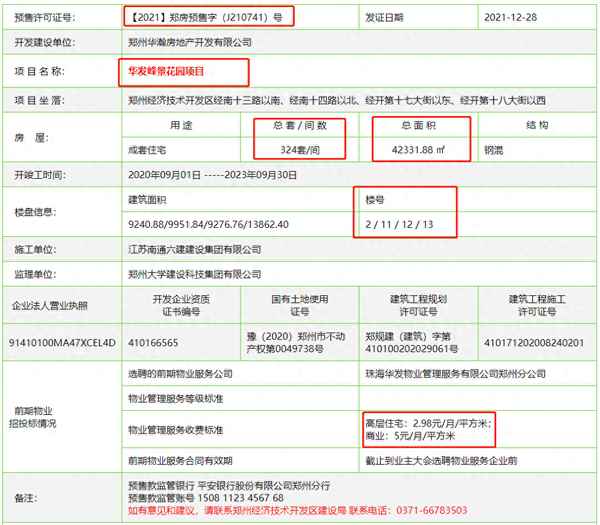Screen dimensions: 600x525
Task: Select 珠海华发物业管理服务有限公司郑州分公司
Action: [455, 374]
